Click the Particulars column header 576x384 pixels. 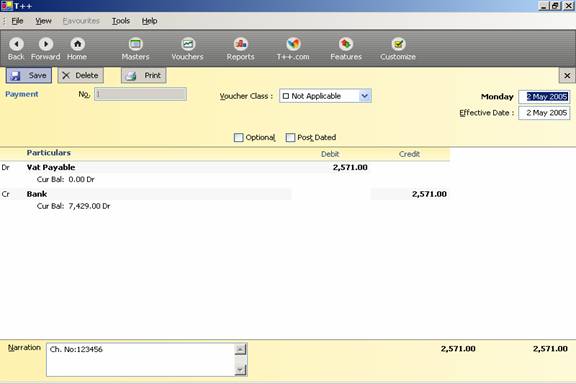48,153
